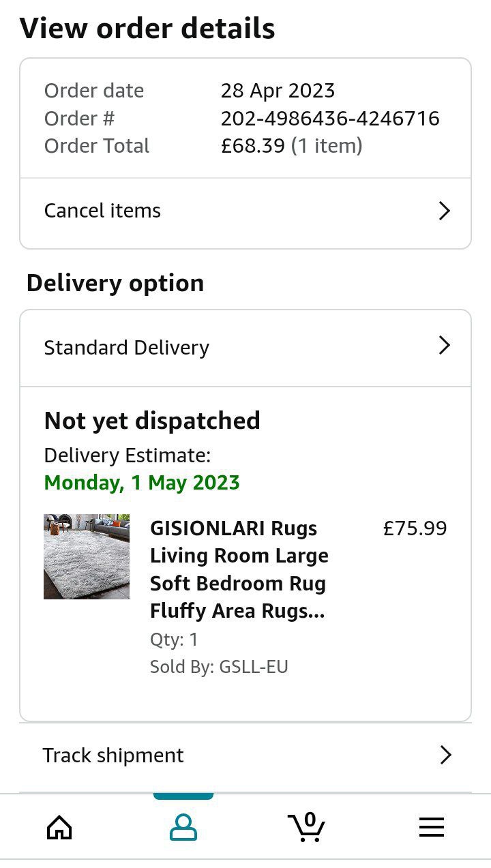
Task: Open the shopping cart icon
Action: coord(307,827)
